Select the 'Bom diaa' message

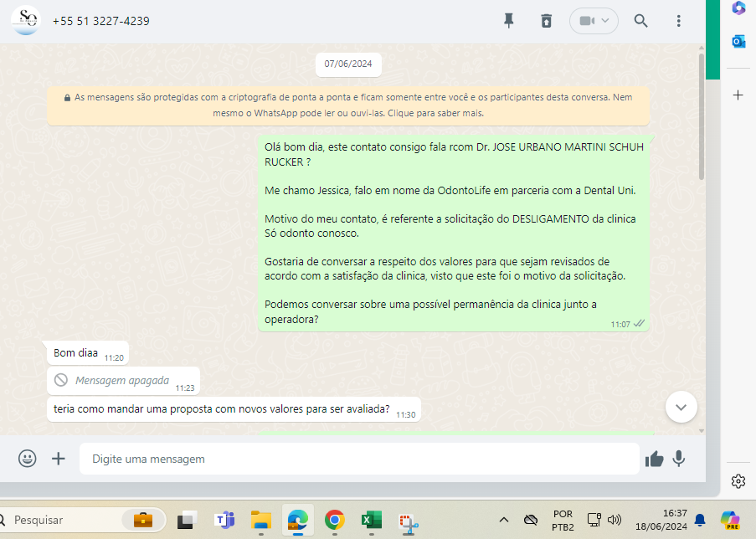(88, 353)
